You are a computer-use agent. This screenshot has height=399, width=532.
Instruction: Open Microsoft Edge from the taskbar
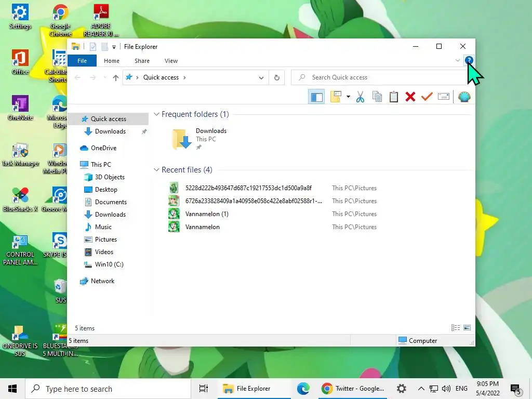pyautogui.click(x=303, y=389)
